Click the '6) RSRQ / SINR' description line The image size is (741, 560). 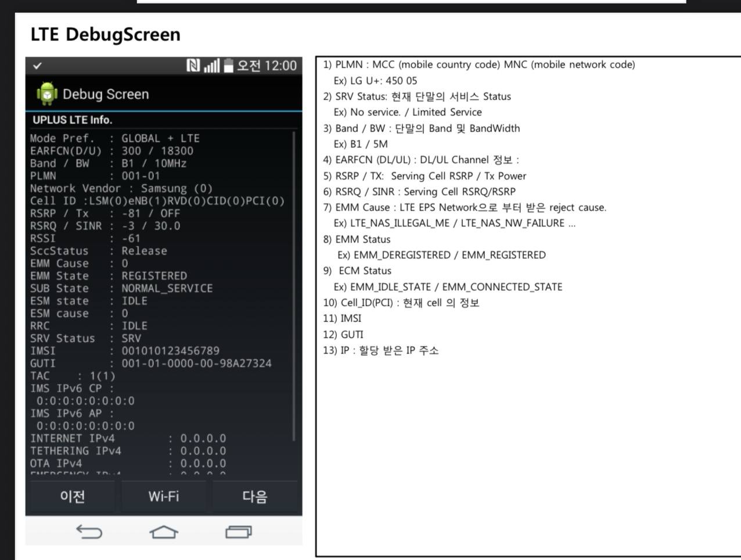[x=419, y=191]
